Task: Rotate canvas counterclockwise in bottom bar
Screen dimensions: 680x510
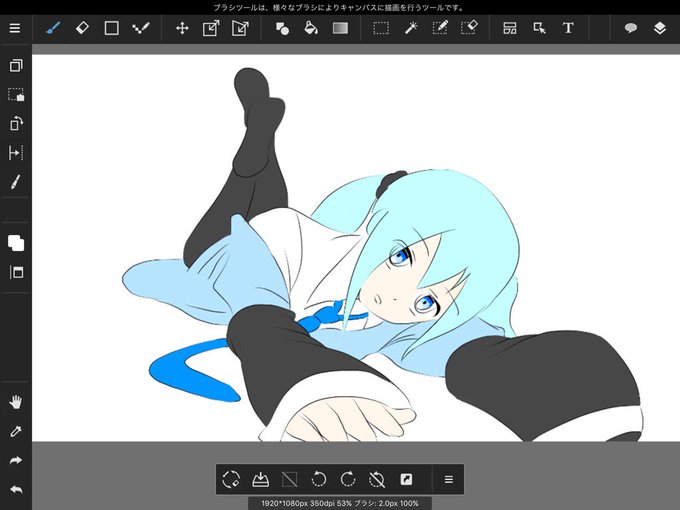Action: coord(319,479)
